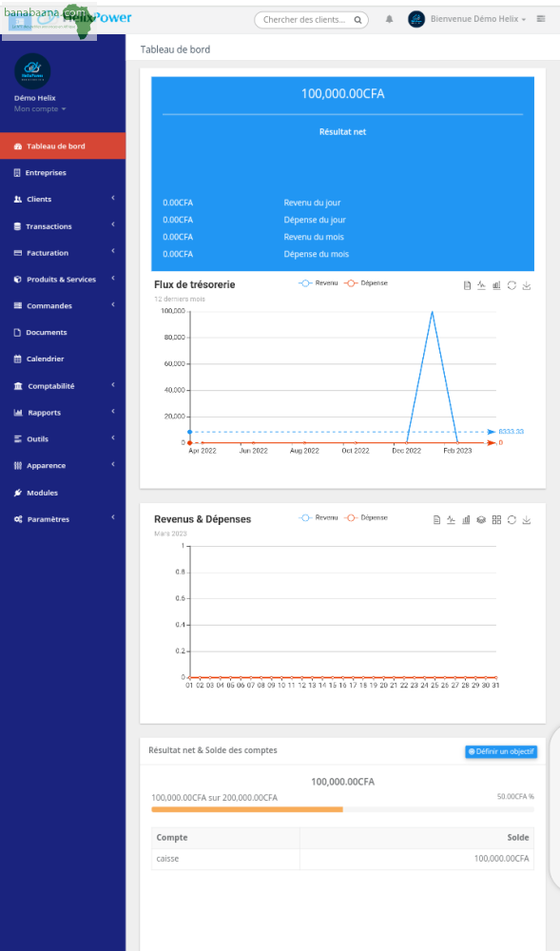This screenshot has width=560, height=951.
Task: Toggle Dépense series in Revenus & Dépenses
Action: tap(366, 518)
